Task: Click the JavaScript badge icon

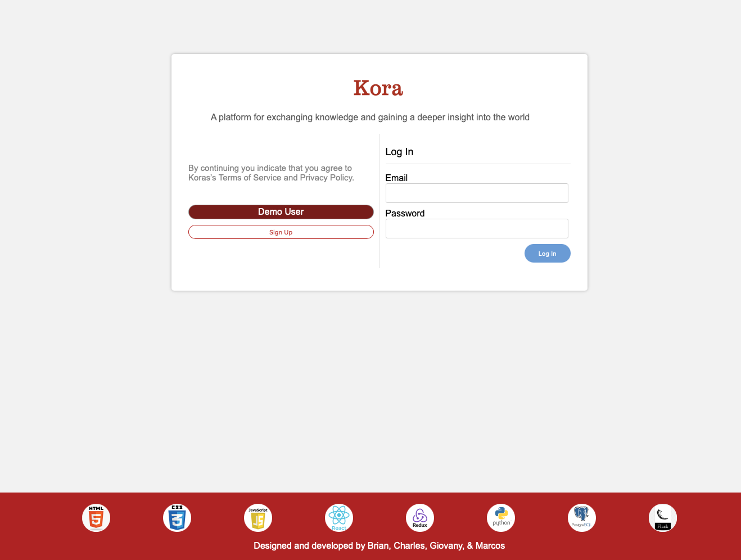Action: 257,517
